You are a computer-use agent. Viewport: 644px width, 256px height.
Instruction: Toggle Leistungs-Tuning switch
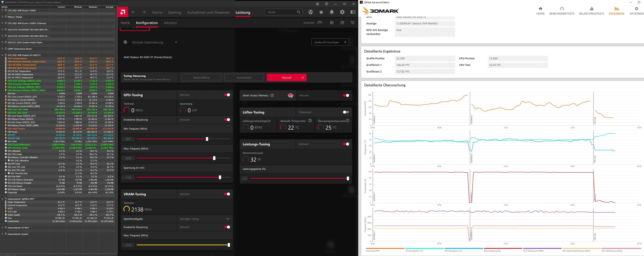[346, 144]
